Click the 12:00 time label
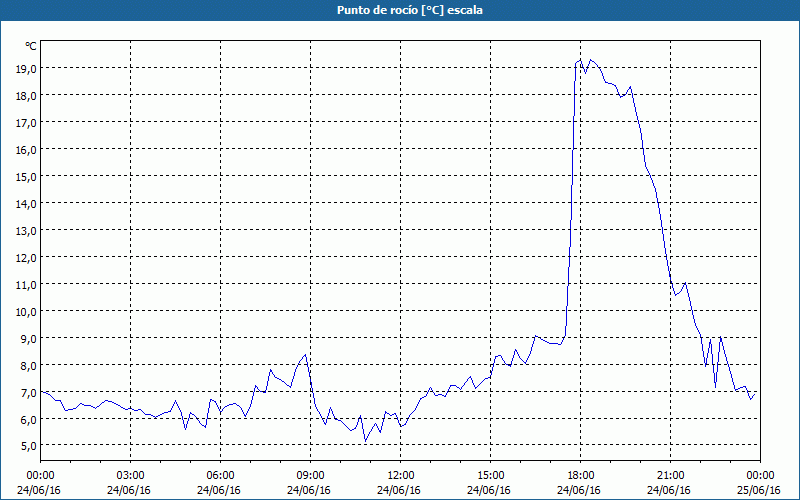800x500 pixels. coord(401,476)
